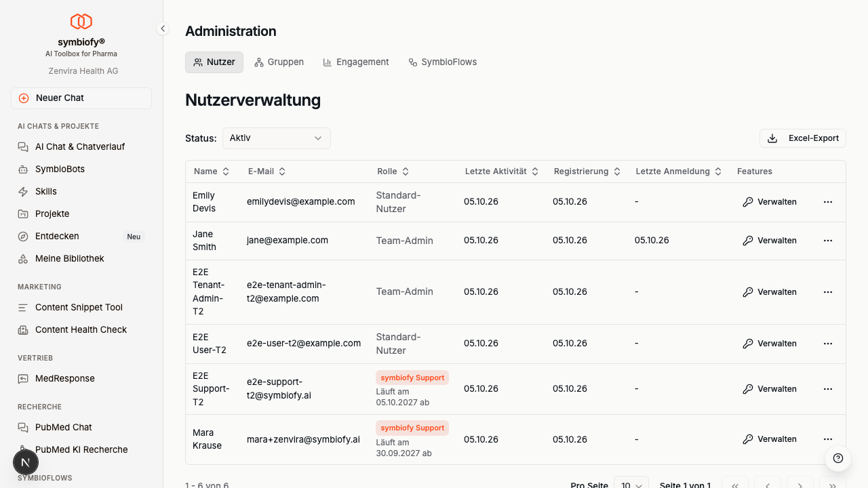The height and width of the screenshot is (488, 868).
Task: Click Verwalten for E2E User-T2
Action: tap(770, 344)
